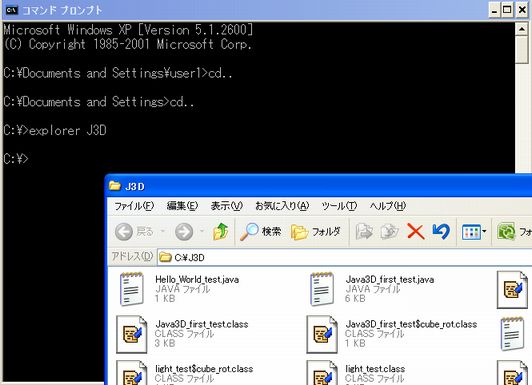Click the red X Delete icon
The image size is (532, 385).
tap(416, 232)
